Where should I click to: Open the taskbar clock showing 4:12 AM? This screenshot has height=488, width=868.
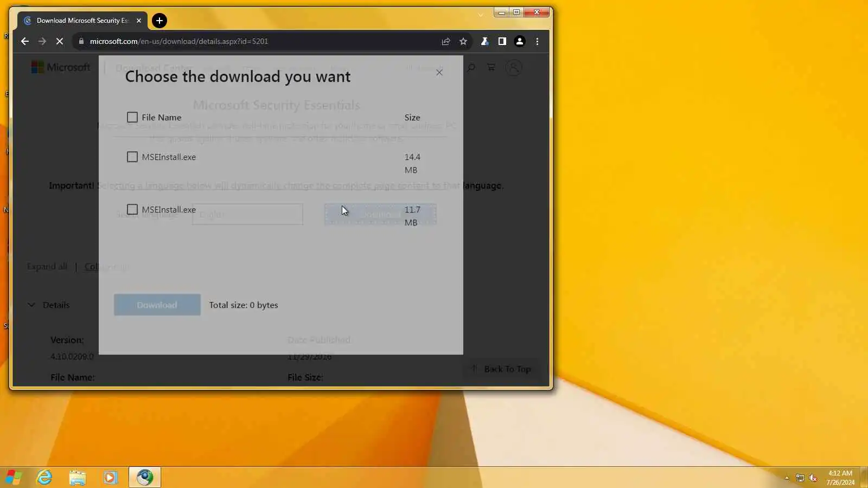[x=840, y=478]
